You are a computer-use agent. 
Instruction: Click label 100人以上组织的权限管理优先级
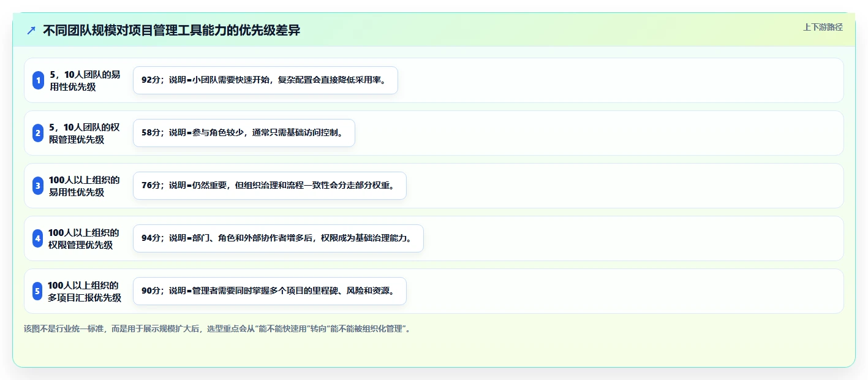pyautogui.click(x=84, y=238)
